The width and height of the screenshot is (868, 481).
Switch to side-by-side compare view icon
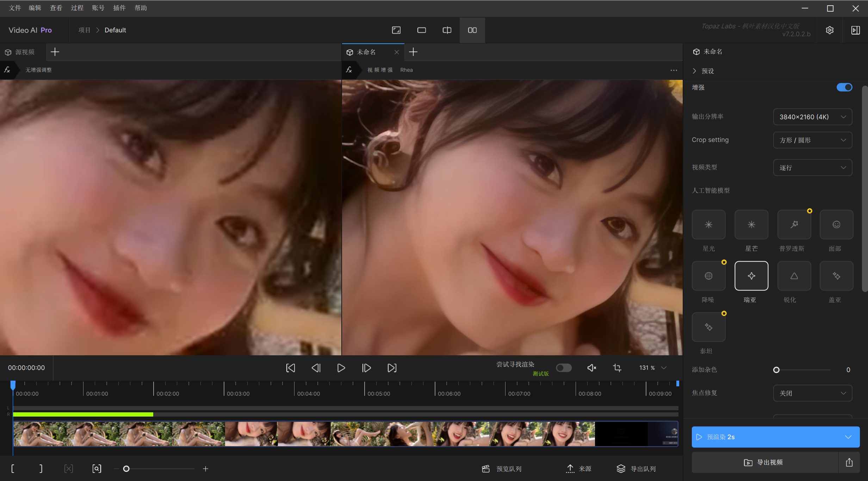472,30
